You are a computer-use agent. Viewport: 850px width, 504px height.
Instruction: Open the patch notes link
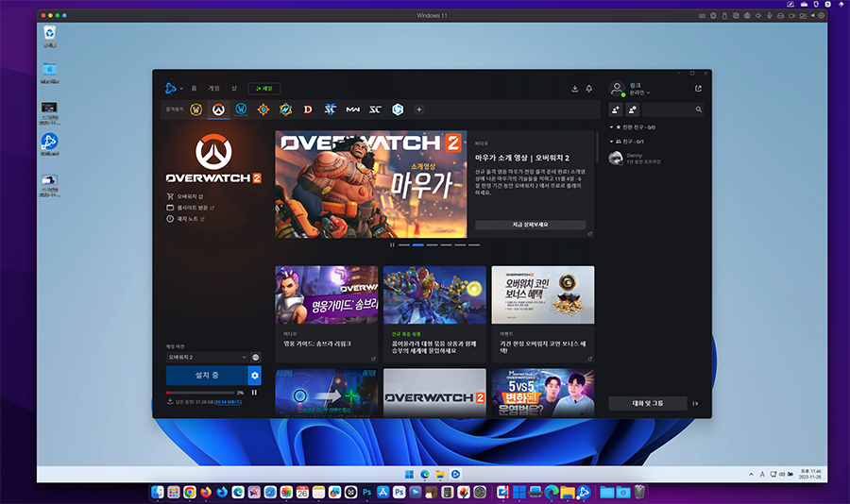(185, 219)
